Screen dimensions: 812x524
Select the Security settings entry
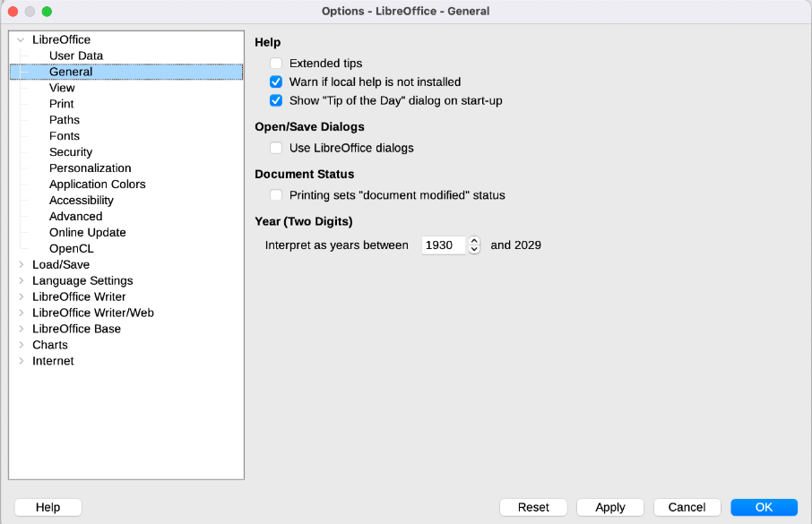[x=71, y=151]
